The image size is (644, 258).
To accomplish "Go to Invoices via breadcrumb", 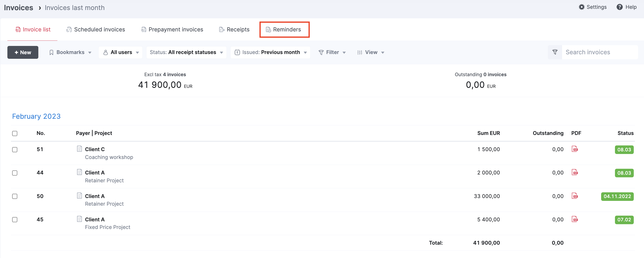I will point(18,7).
